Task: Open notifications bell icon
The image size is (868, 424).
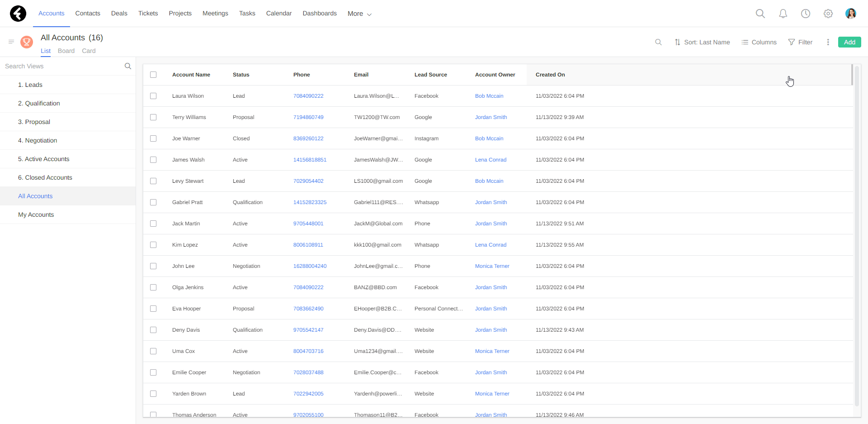Action: (x=783, y=14)
